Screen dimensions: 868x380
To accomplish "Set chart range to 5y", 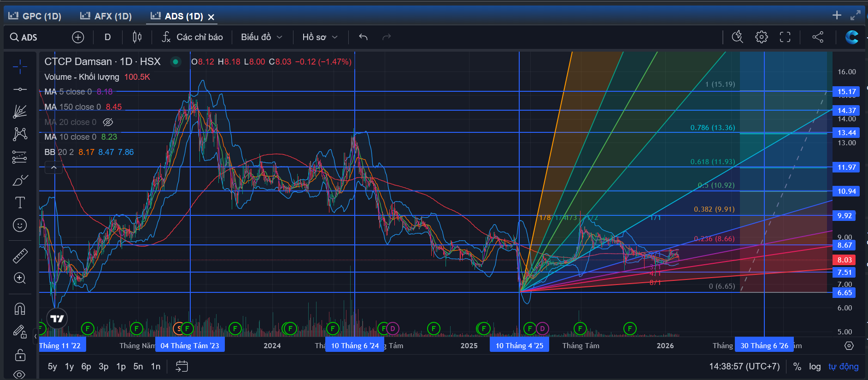I will (x=53, y=367).
